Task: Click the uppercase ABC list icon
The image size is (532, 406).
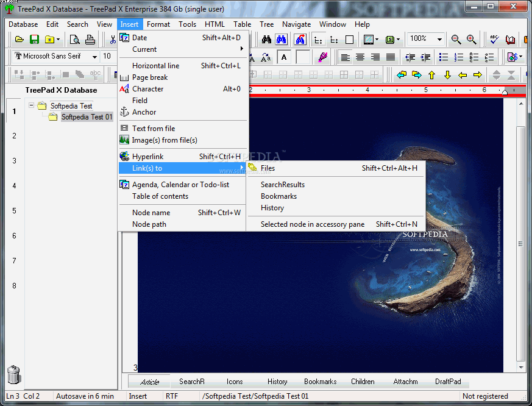Action: (x=473, y=57)
